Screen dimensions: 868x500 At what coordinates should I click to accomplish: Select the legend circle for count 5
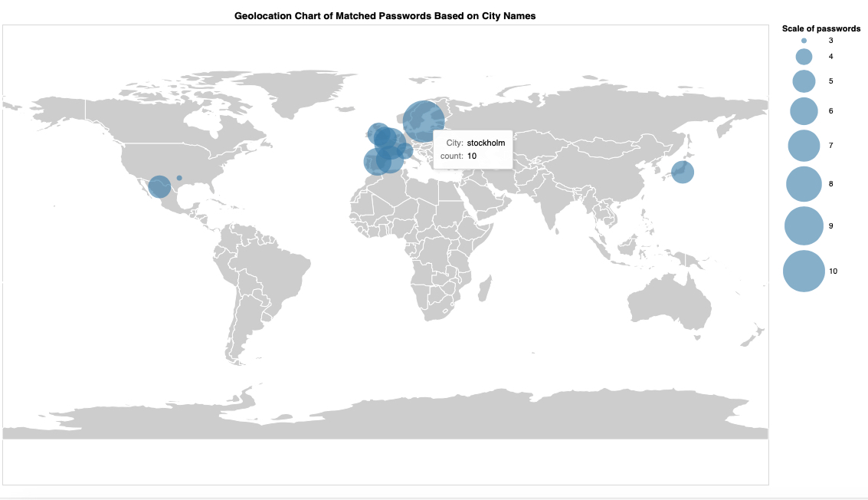coord(804,81)
